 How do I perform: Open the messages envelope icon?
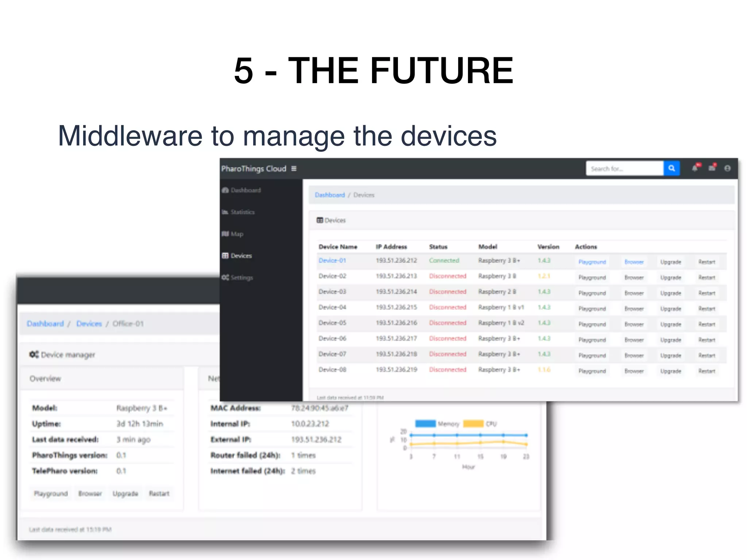(x=712, y=168)
